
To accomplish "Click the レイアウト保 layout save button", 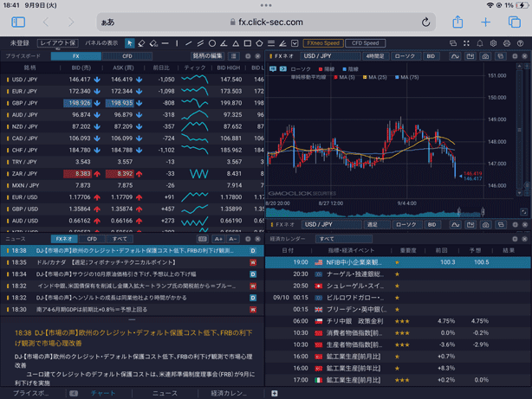I will tap(57, 42).
